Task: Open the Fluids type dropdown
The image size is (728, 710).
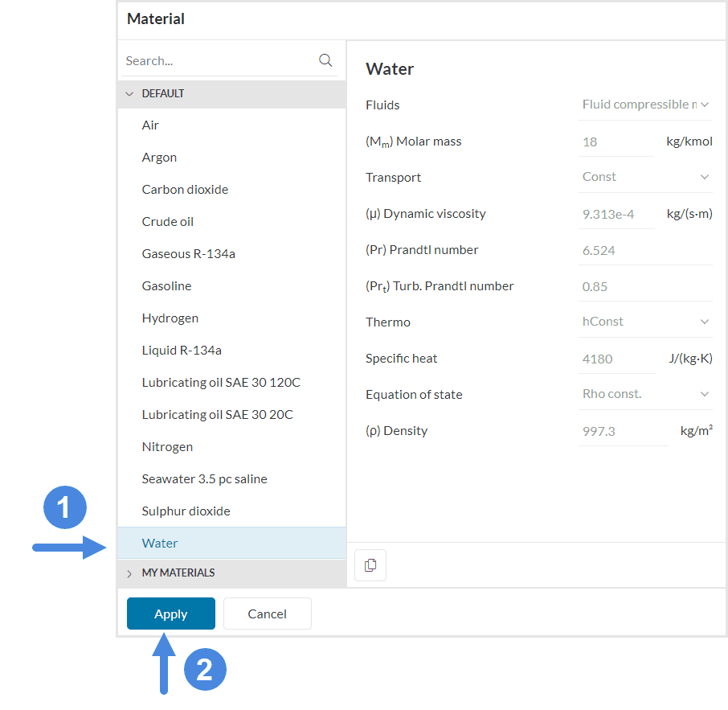Action: (645, 105)
